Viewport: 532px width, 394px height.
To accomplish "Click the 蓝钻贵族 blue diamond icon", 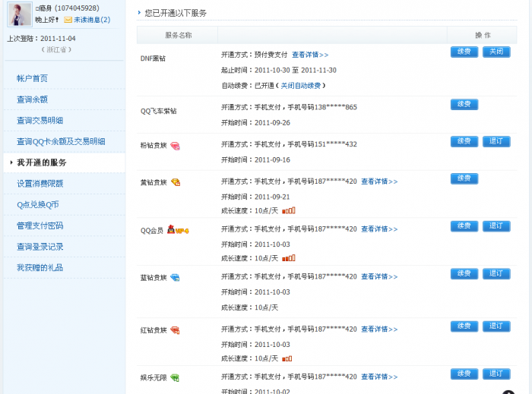I will (x=175, y=277).
